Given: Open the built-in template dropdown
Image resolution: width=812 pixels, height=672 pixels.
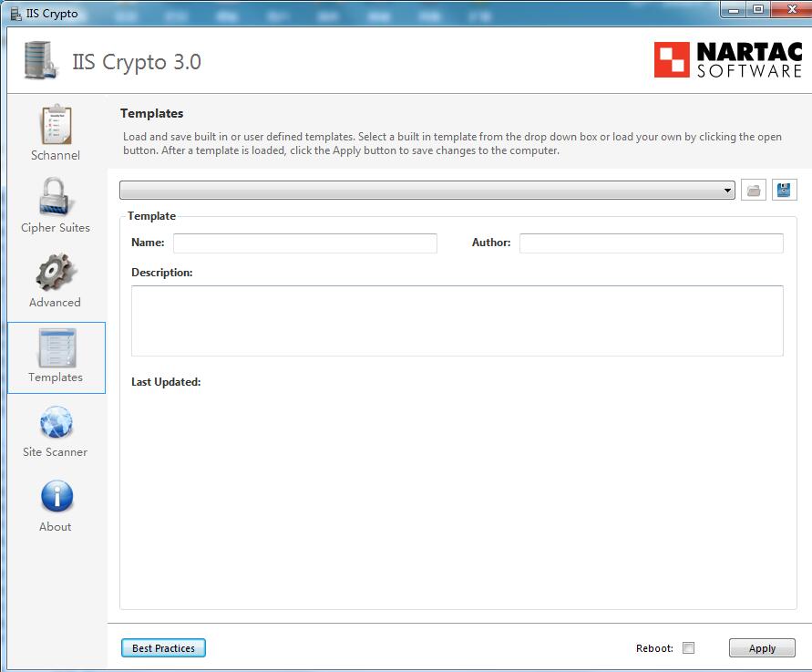Looking at the screenshot, I should pyautogui.click(x=728, y=190).
